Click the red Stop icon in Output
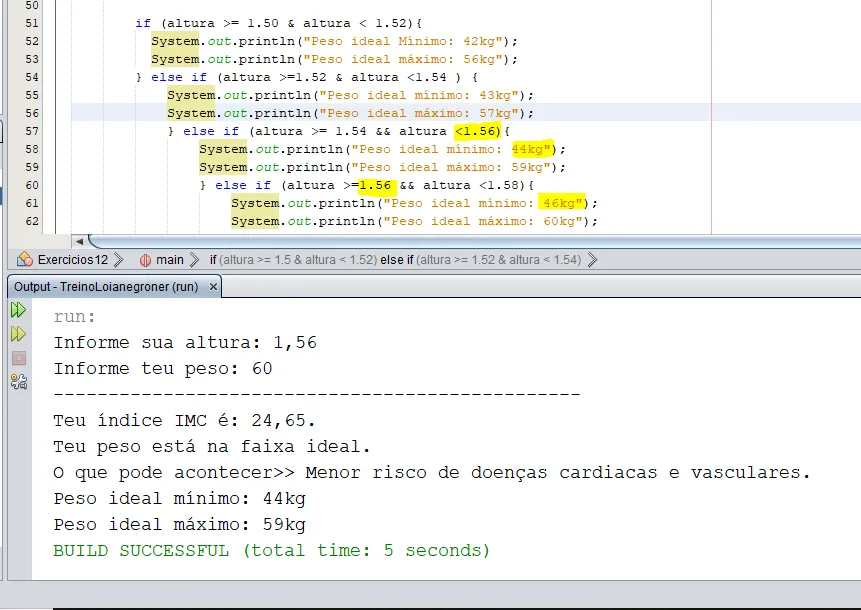The width and height of the screenshot is (861, 610). pos(19,358)
